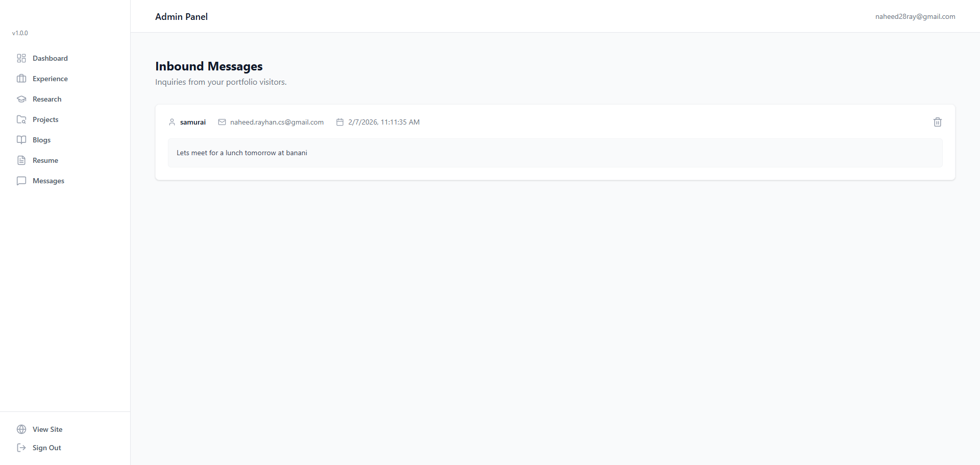Select the Dashboard grid icon in sidebar

click(21, 58)
